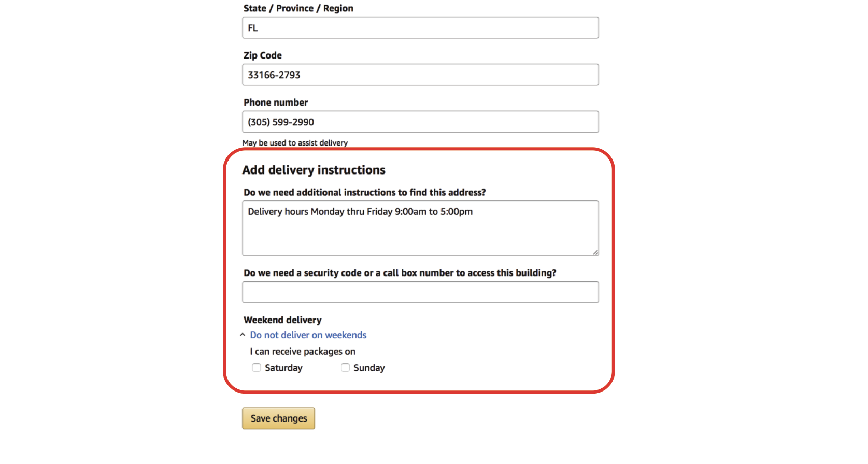Click the 'I can receive packages on' text
Image resolution: width=868 pixels, height=464 pixels.
pyautogui.click(x=303, y=352)
